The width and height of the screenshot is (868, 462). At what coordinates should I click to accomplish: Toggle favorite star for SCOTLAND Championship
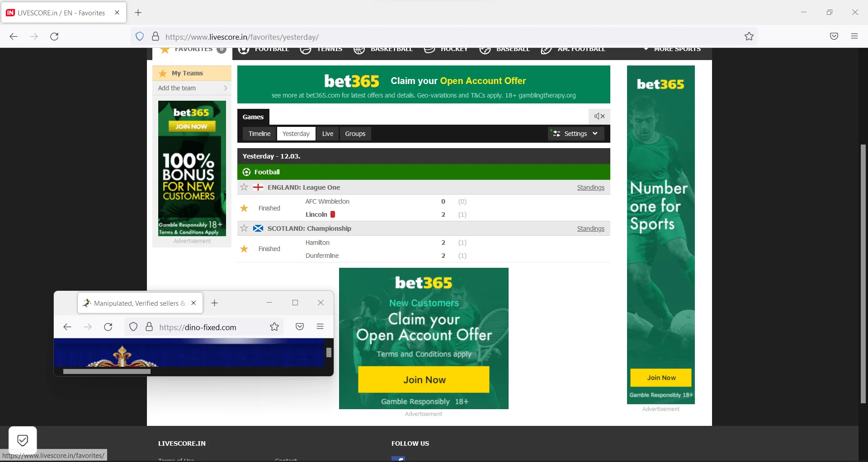coord(244,228)
